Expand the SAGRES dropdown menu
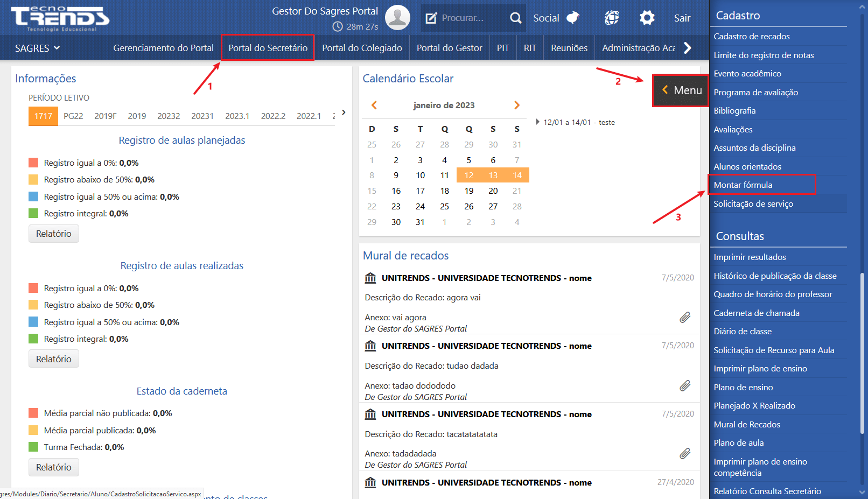This screenshot has height=499, width=868. [37, 48]
